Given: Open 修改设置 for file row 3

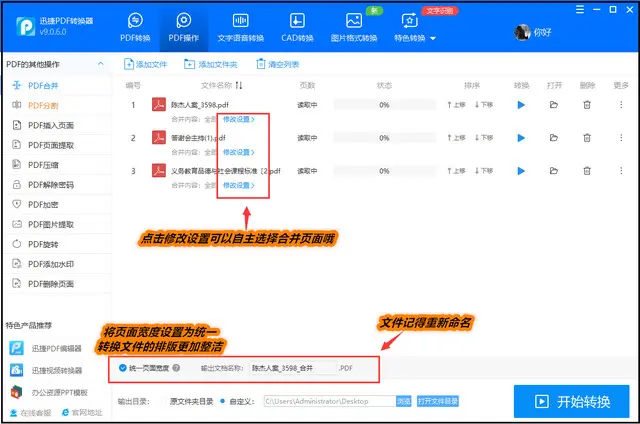Looking at the screenshot, I should click(x=239, y=185).
